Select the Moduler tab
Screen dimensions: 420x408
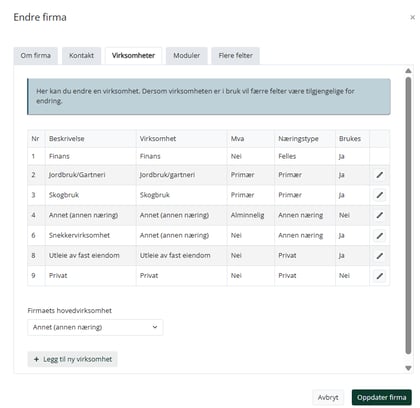187,56
